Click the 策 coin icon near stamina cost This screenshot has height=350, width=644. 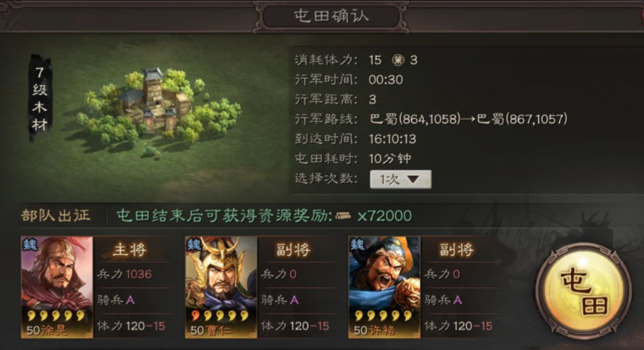pyautogui.click(x=398, y=60)
